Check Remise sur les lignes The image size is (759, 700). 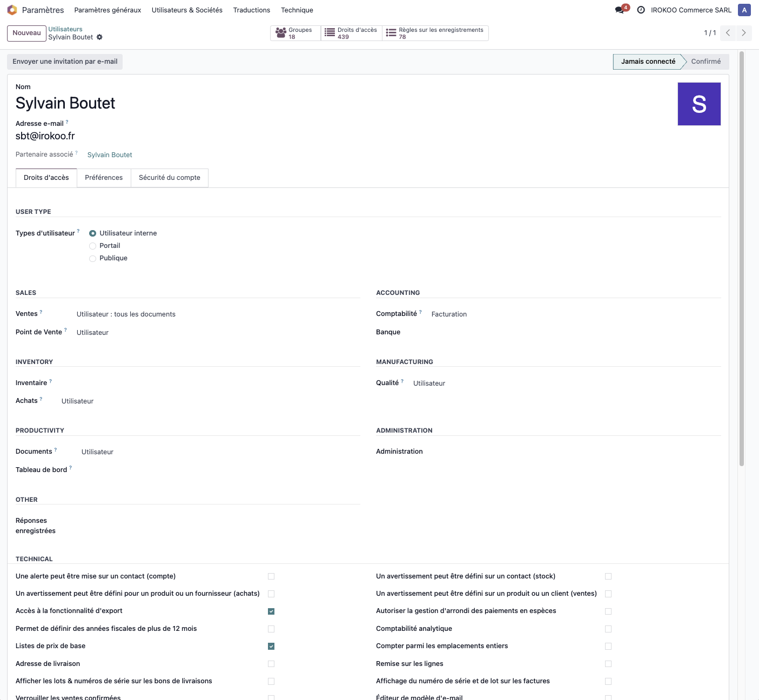[608, 664]
